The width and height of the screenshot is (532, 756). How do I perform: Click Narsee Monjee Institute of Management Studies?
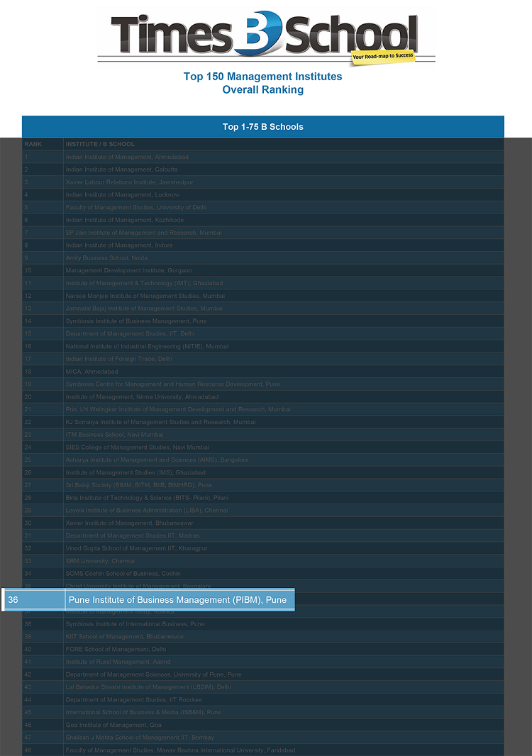coord(145,296)
